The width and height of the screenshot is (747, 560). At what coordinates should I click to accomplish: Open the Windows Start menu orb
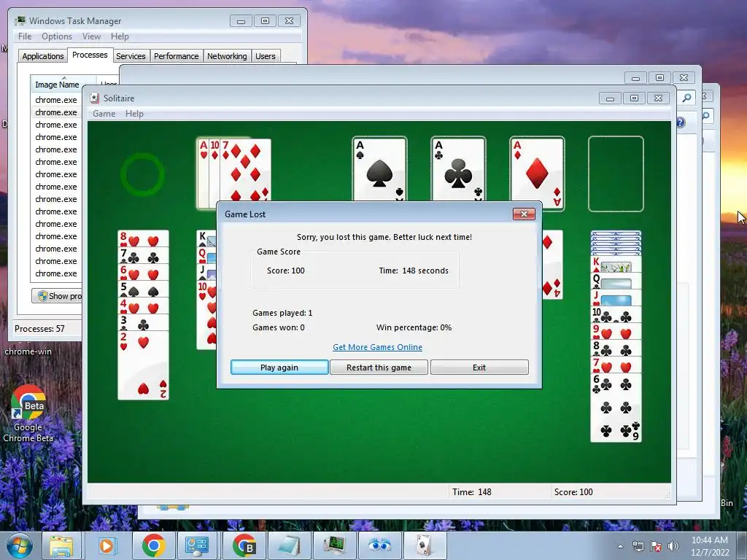[20, 545]
